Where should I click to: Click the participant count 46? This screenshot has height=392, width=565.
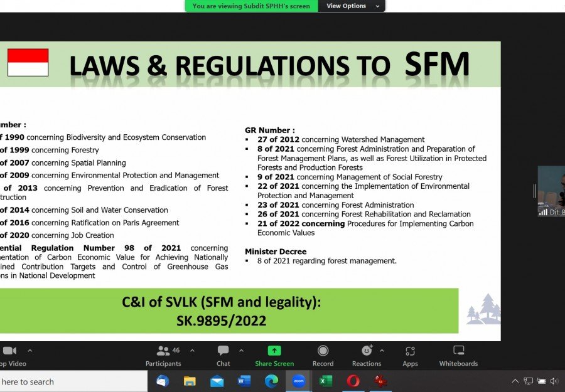click(x=176, y=350)
